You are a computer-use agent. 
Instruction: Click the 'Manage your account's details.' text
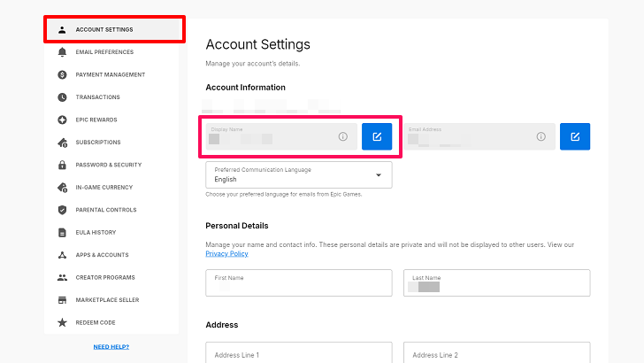coord(253,64)
